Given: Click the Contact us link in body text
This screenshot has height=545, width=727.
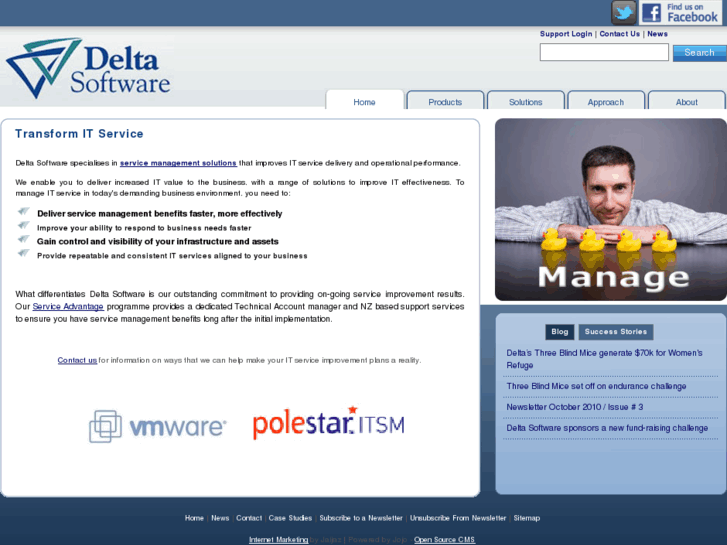Looking at the screenshot, I should pos(77,360).
